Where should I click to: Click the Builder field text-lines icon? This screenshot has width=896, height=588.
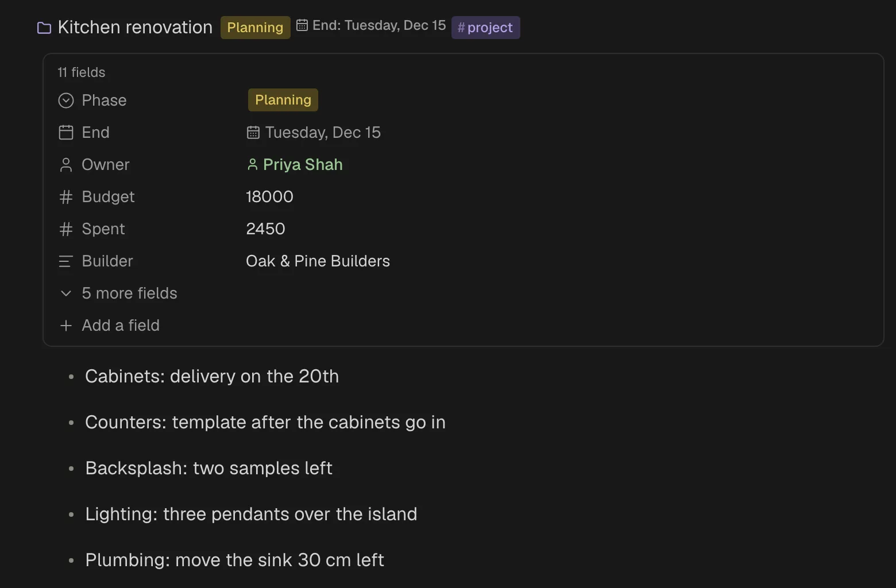pos(66,261)
